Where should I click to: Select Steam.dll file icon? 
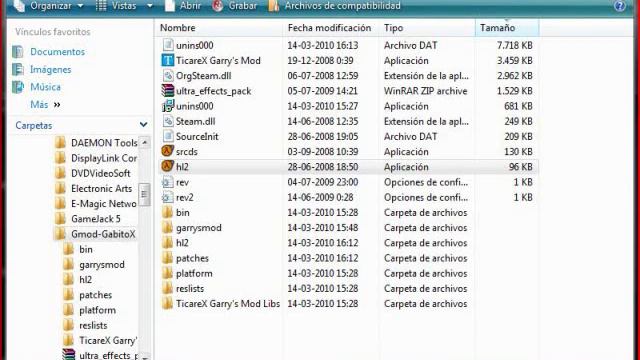click(168, 121)
